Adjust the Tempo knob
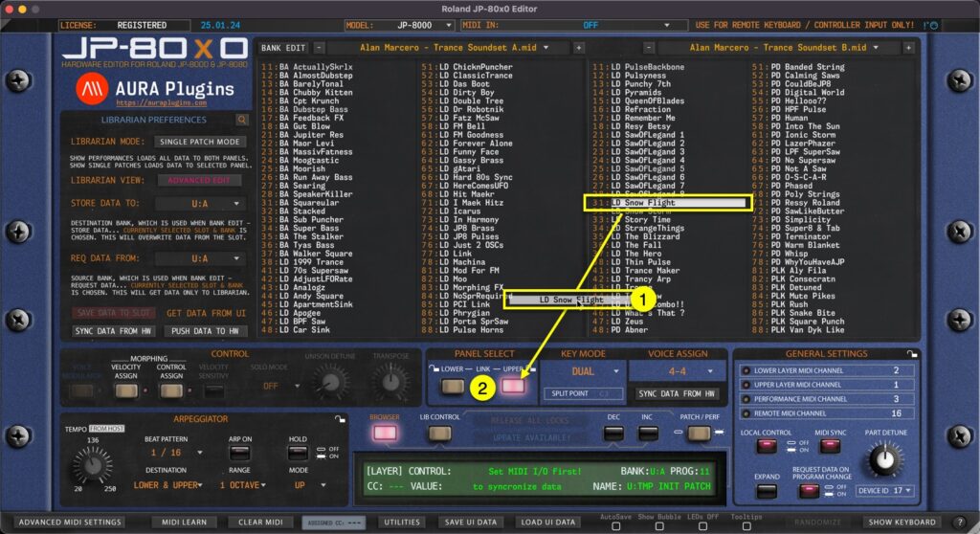 coord(93,466)
